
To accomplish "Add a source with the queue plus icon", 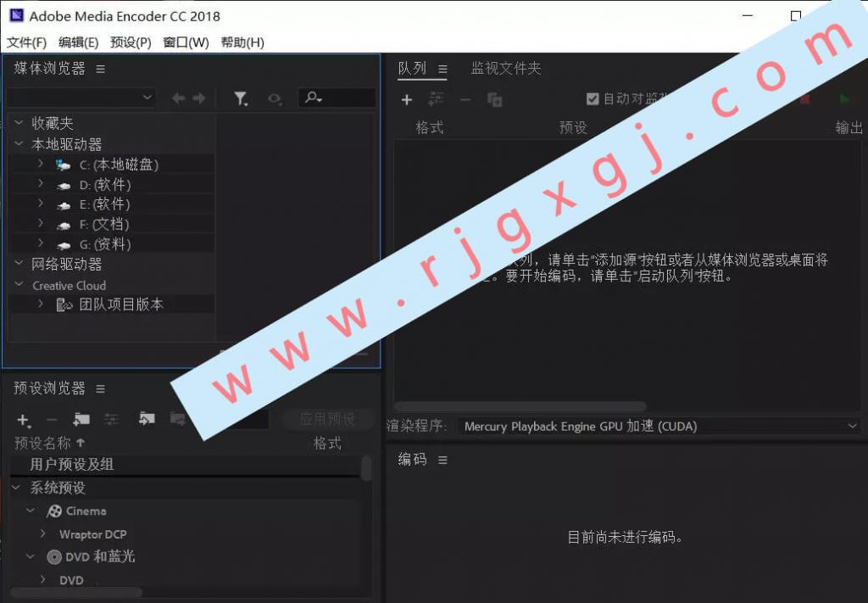I will point(407,100).
